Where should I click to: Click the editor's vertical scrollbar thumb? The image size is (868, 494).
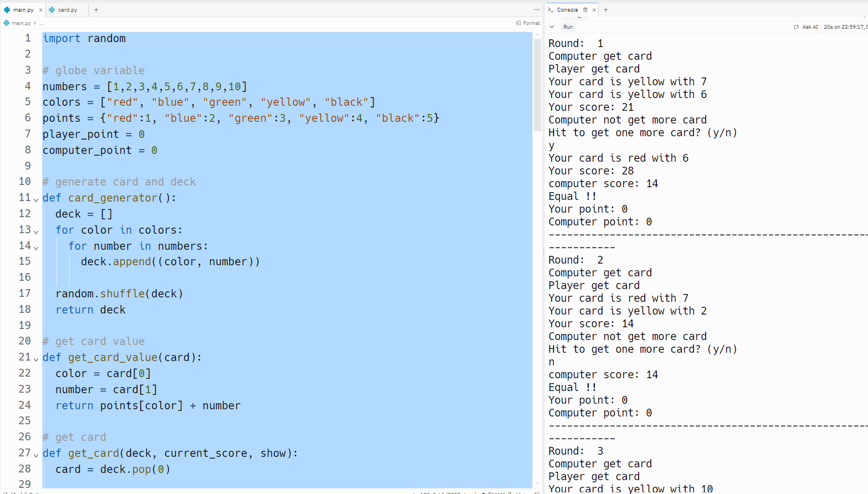537,83
